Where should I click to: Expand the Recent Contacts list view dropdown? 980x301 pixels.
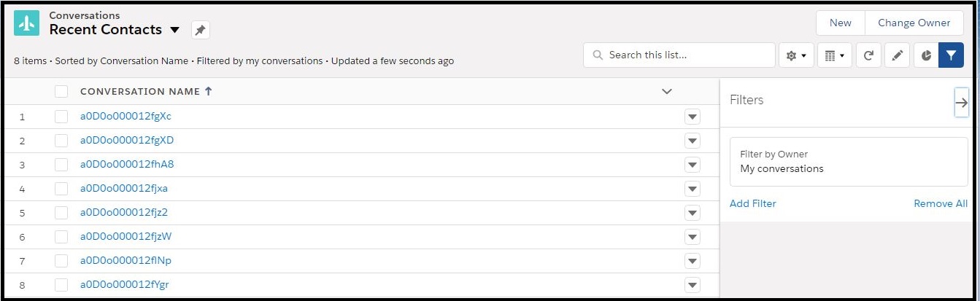point(174,30)
